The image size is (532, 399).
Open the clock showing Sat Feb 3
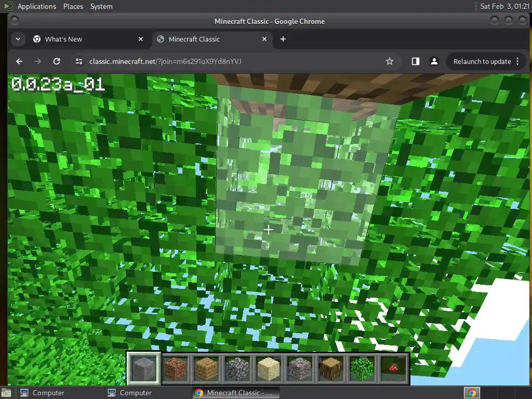click(x=504, y=6)
